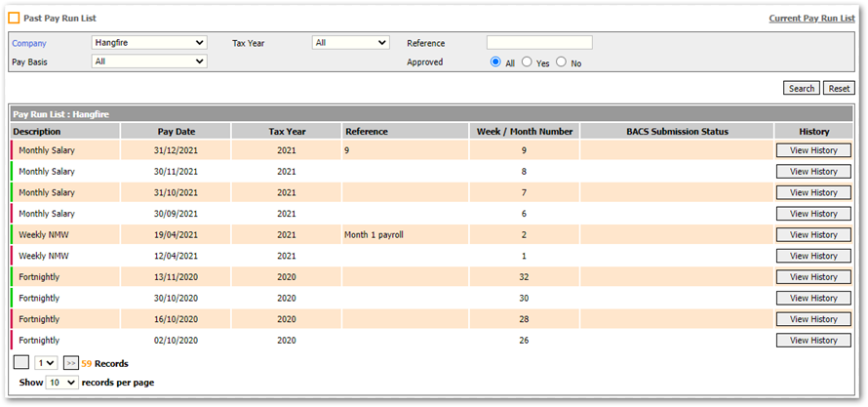The height and width of the screenshot is (407, 868).
Task: Click the blank previous page button
Action: point(20,363)
